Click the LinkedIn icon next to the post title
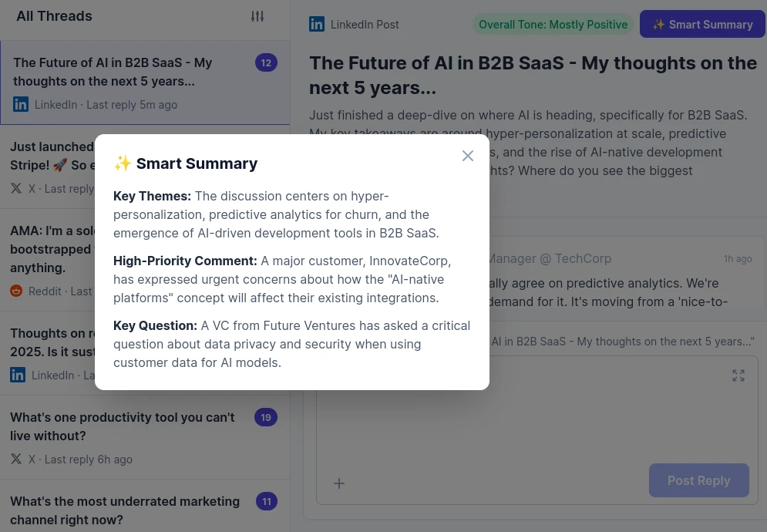Screen dimensions: 767x532 tap(317, 24)
